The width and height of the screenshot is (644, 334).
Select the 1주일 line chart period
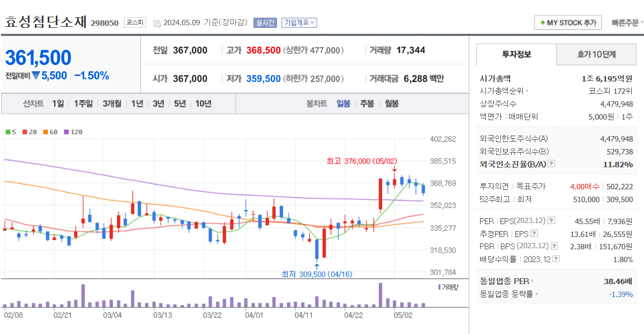coord(83,103)
